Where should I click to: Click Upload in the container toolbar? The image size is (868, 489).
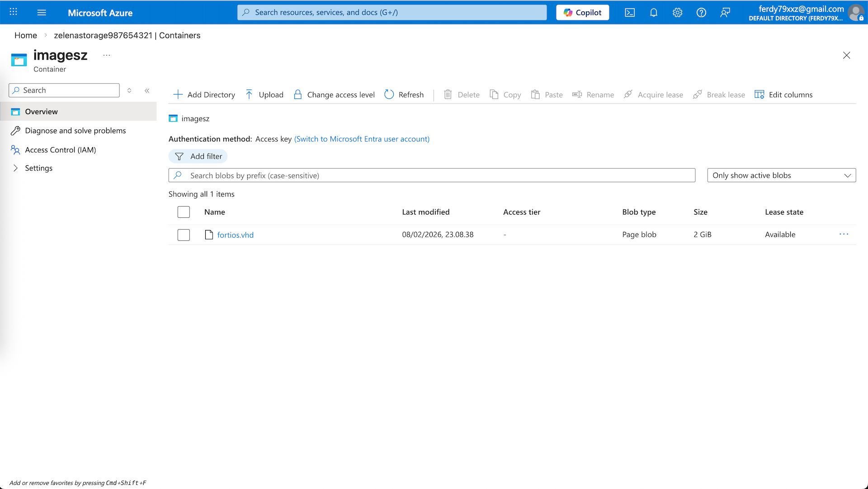tap(264, 94)
